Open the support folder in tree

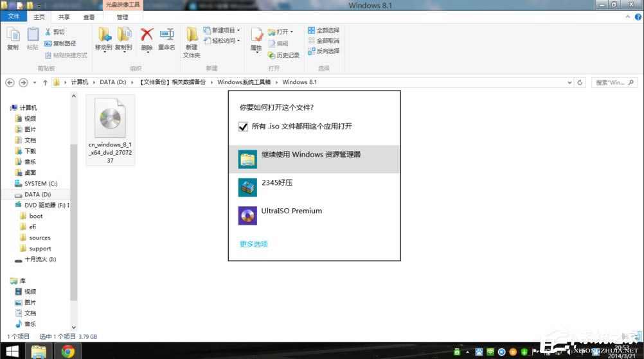pyautogui.click(x=36, y=249)
